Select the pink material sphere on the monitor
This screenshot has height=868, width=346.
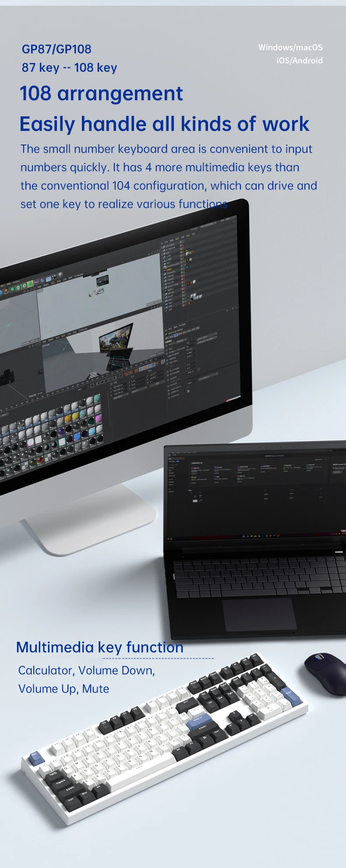[x=98, y=418]
